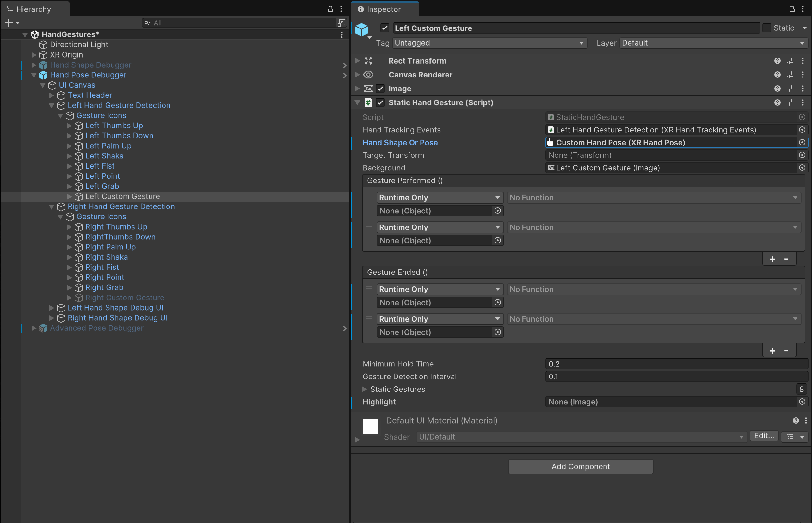Expand the XR Origin tree item

[x=34, y=55]
